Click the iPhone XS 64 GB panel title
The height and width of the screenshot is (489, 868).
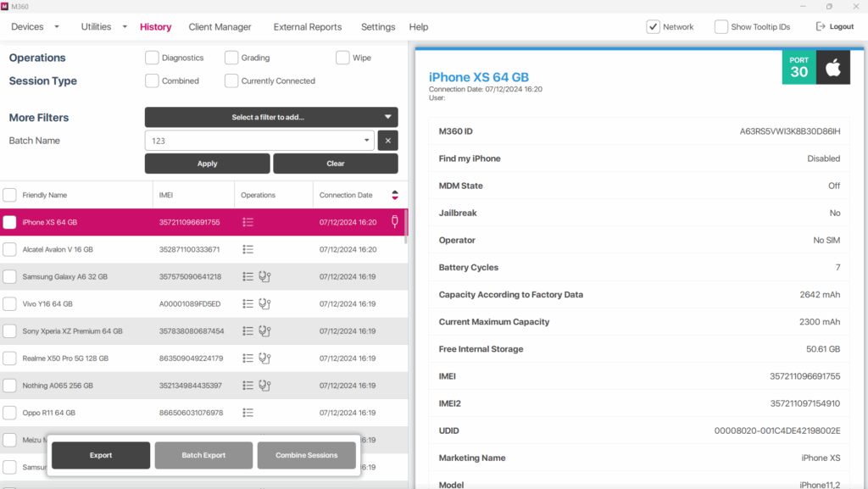click(479, 77)
